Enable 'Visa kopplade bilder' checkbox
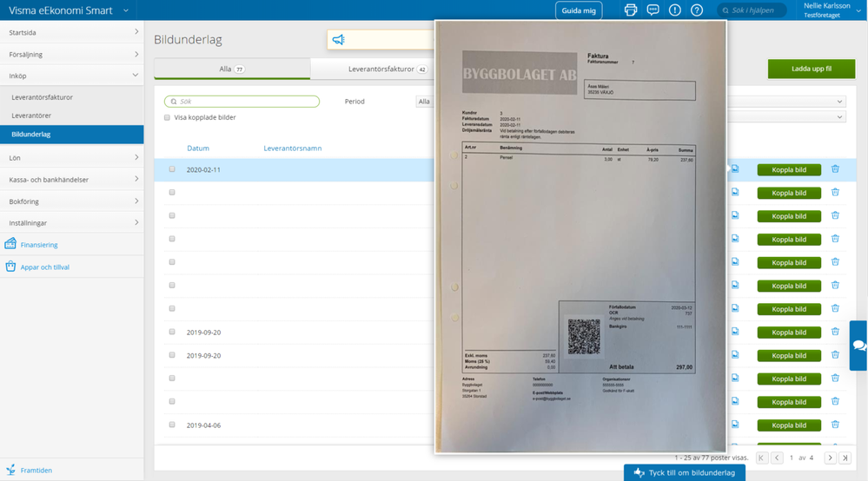 (167, 117)
